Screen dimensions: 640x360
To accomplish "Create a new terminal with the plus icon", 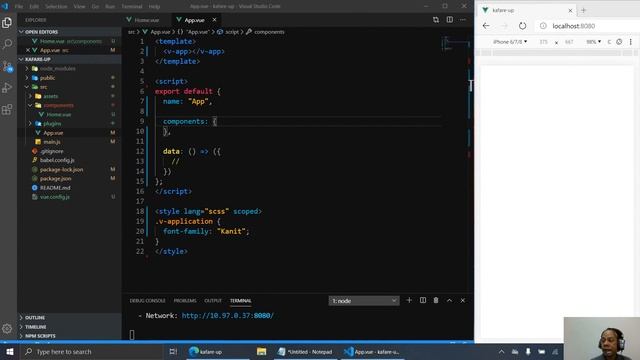I will point(409,300).
